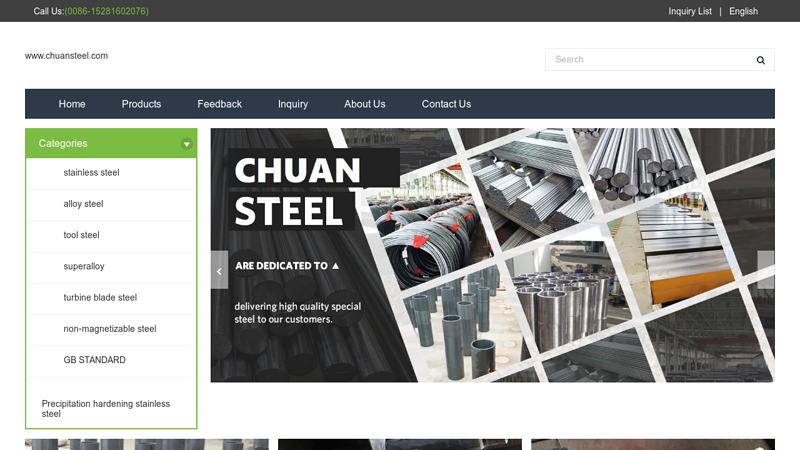Go to the Feedback page
The width and height of the screenshot is (800, 450).
coord(219,104)
